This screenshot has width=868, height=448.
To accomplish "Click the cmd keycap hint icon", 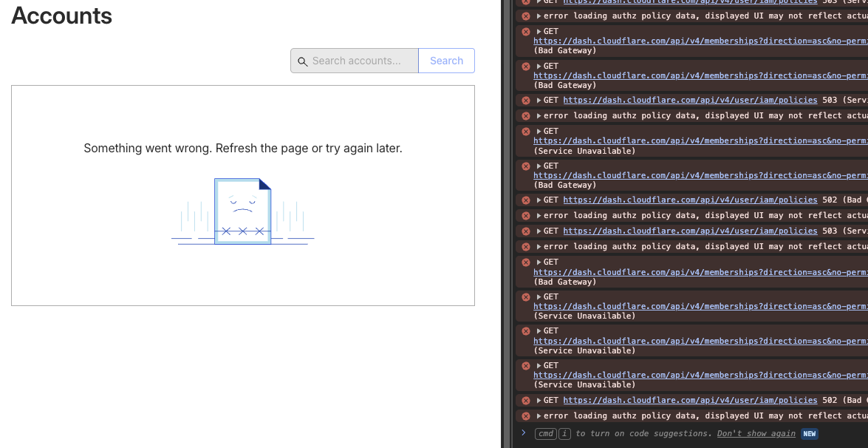I will point(546,434).
